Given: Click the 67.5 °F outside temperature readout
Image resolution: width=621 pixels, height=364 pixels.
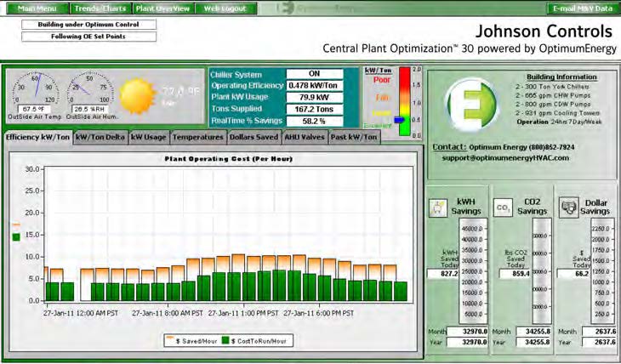Looking at the screenshot, I should click(34, 109).
